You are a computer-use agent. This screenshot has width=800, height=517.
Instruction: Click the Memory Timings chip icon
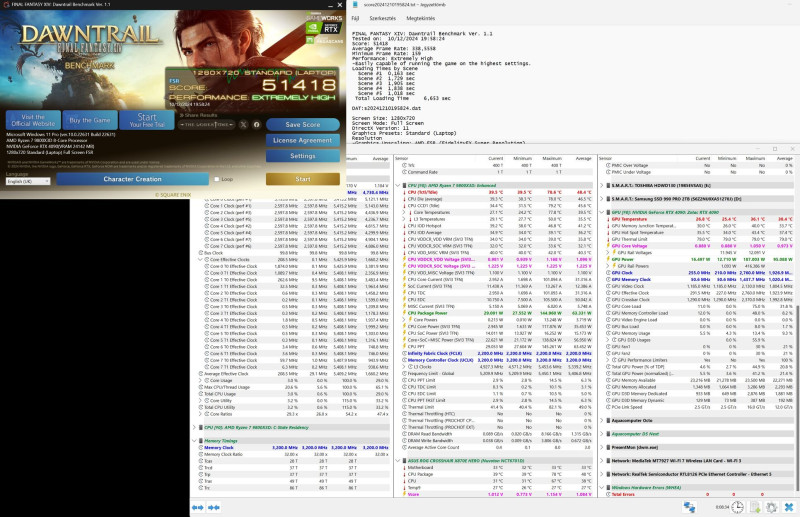point(201,440)
